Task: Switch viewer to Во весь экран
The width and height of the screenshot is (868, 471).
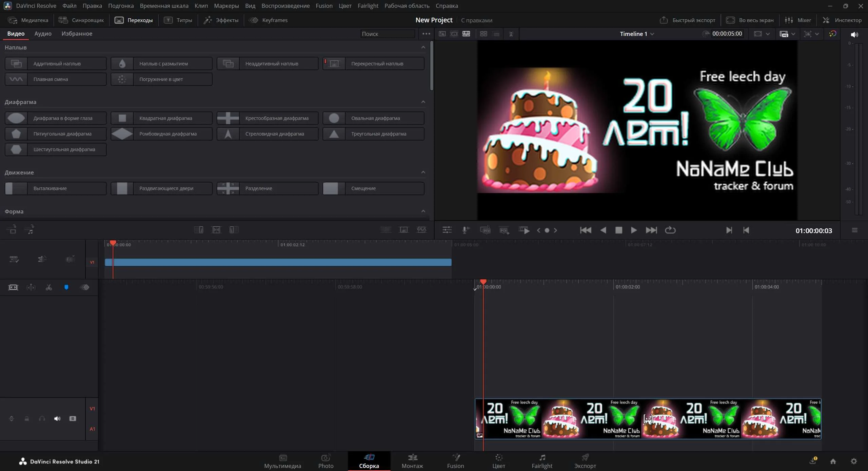Action: click(x=750, y=20)
